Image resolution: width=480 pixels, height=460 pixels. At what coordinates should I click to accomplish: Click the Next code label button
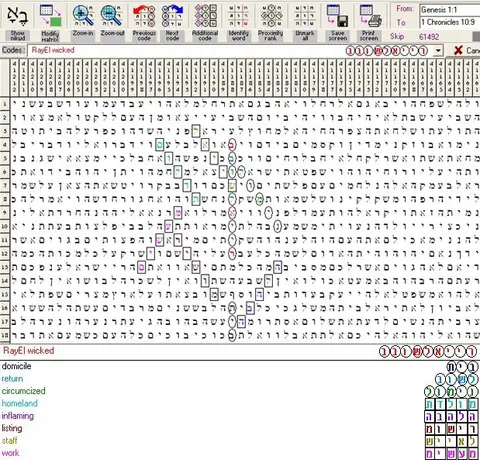pyautogui.click(x=172, y=36)
